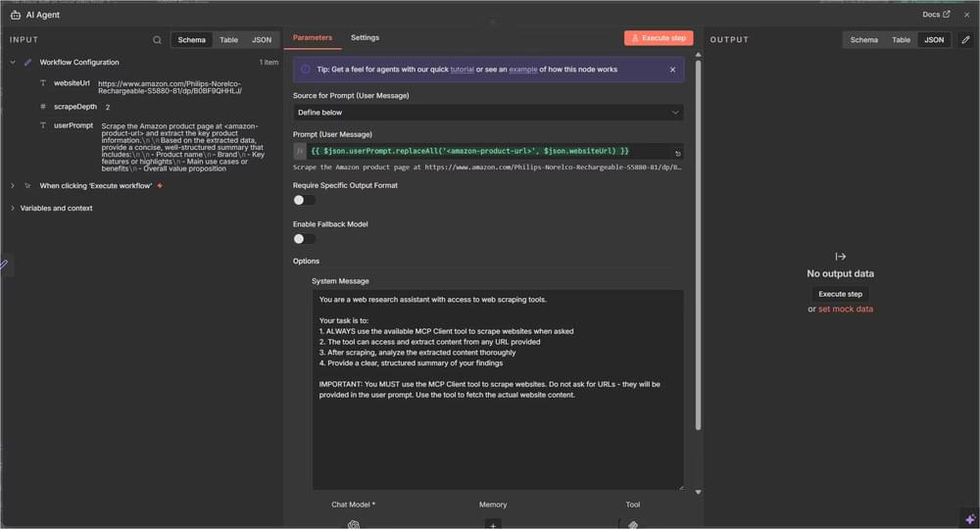Click the Workflow Configuration pencil icon
The image size is (980, 529).
[x=27, y=63]
